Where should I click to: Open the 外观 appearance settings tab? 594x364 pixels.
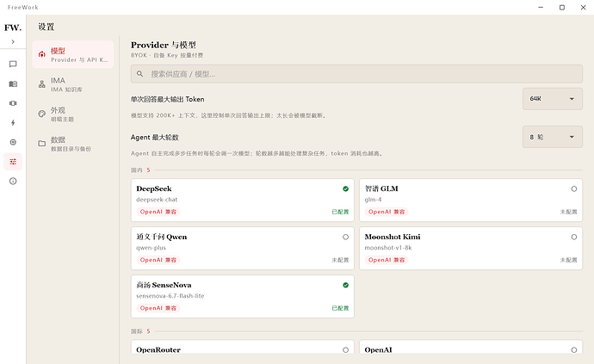point(72,114)
